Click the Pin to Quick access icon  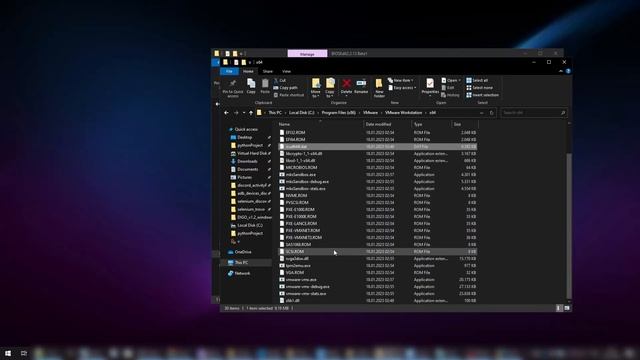coord(233,84)
